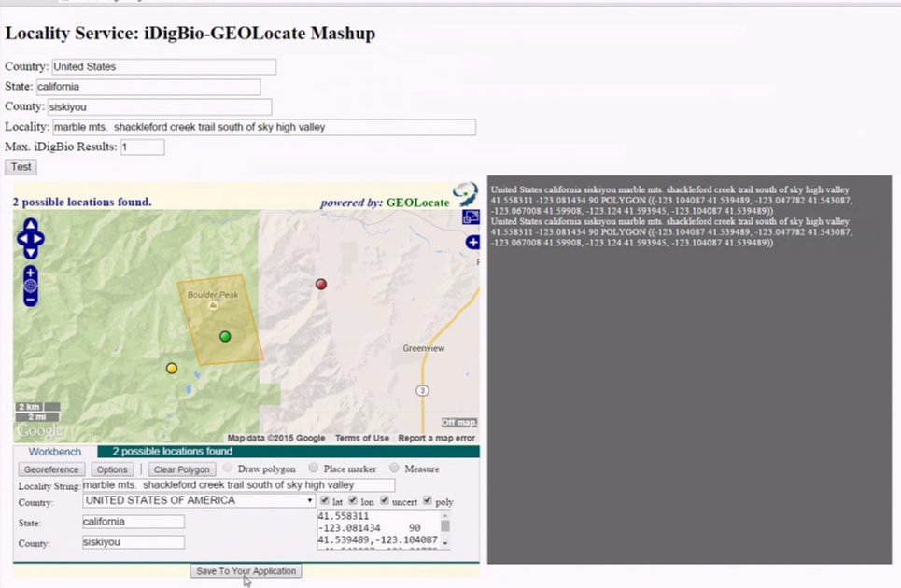Click the globe zoom-to-world icon
Screen dimensions: 901x588
(31, 286)
